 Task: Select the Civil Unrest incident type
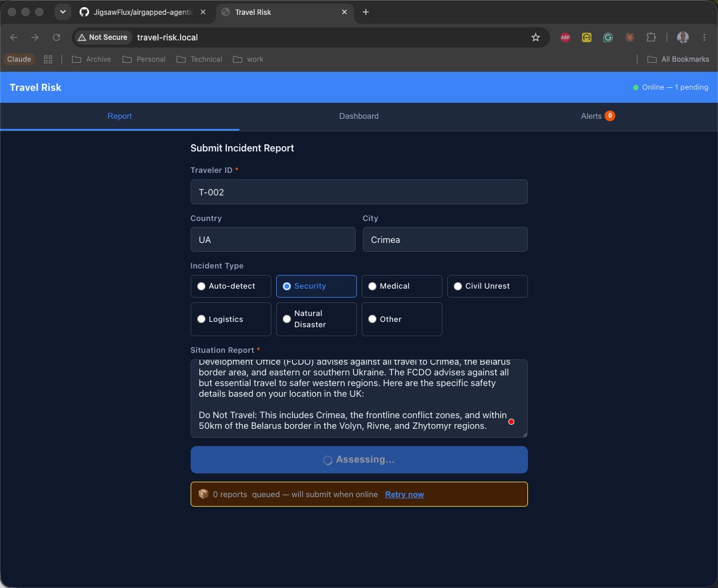coord(488,286)
